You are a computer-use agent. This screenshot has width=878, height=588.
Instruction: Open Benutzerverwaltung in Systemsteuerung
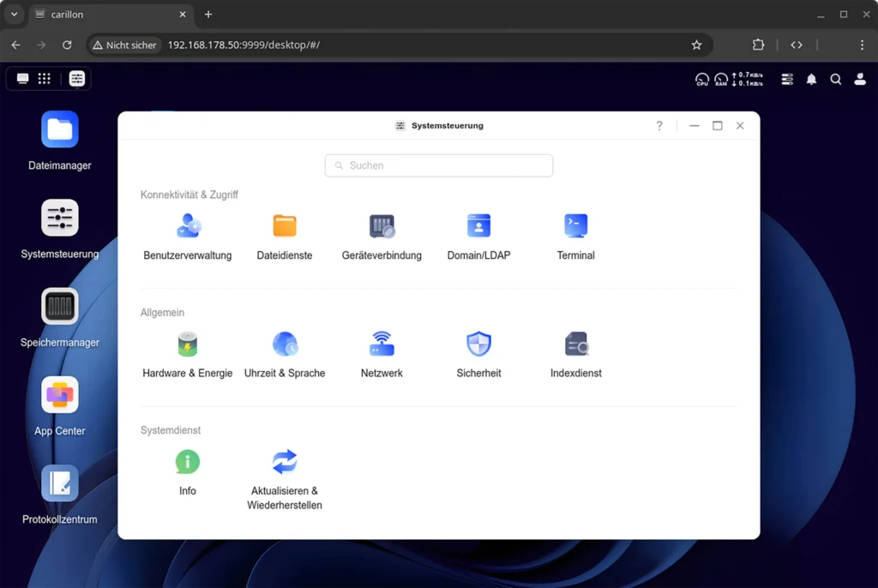pos(187,226)
